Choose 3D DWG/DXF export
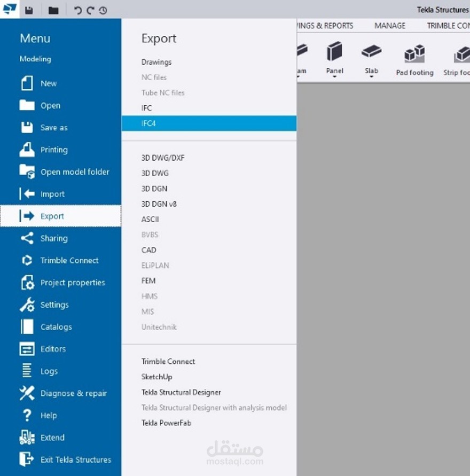The width and height of the screenshot is (470, 476). coord(163,158)
